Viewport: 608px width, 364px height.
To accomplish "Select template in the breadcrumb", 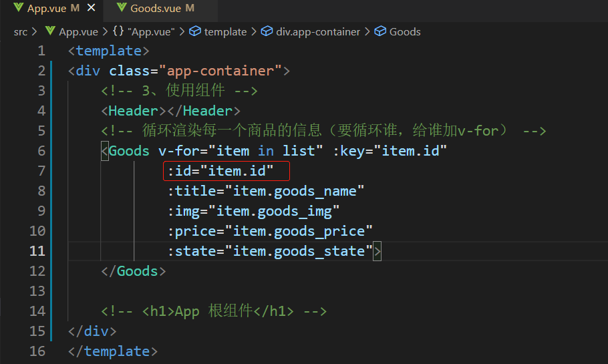I will (225, 32).
